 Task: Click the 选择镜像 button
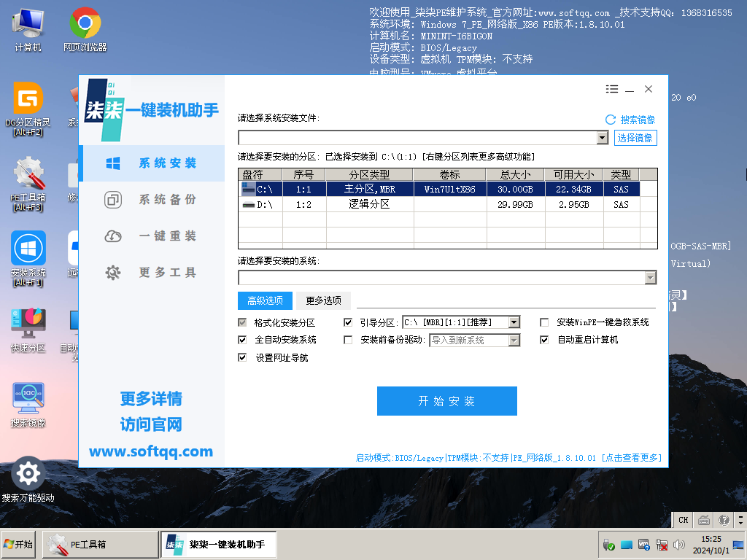635,138
